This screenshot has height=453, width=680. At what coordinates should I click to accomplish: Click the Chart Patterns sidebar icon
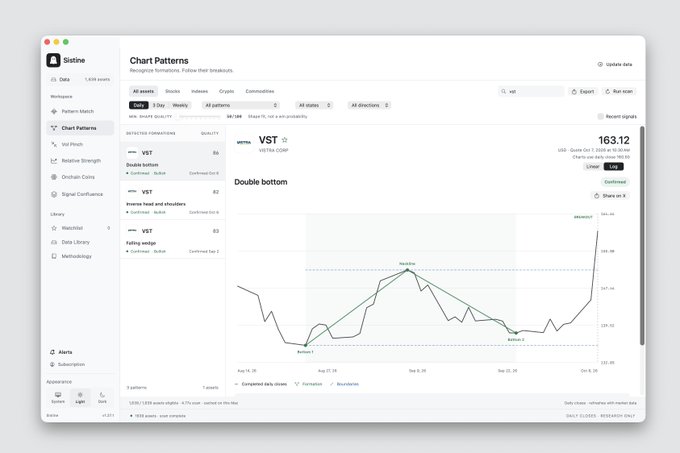[54, 128]
